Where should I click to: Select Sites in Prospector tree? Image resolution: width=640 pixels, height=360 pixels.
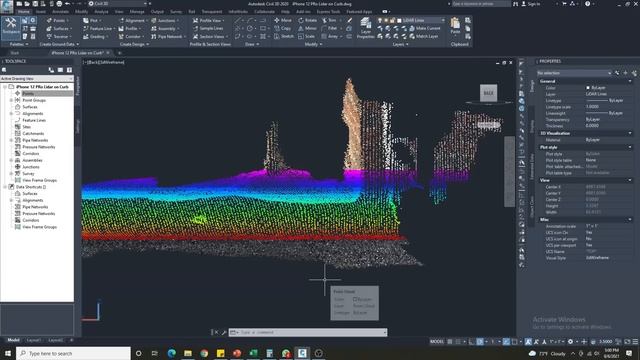(x=27, y=127)
